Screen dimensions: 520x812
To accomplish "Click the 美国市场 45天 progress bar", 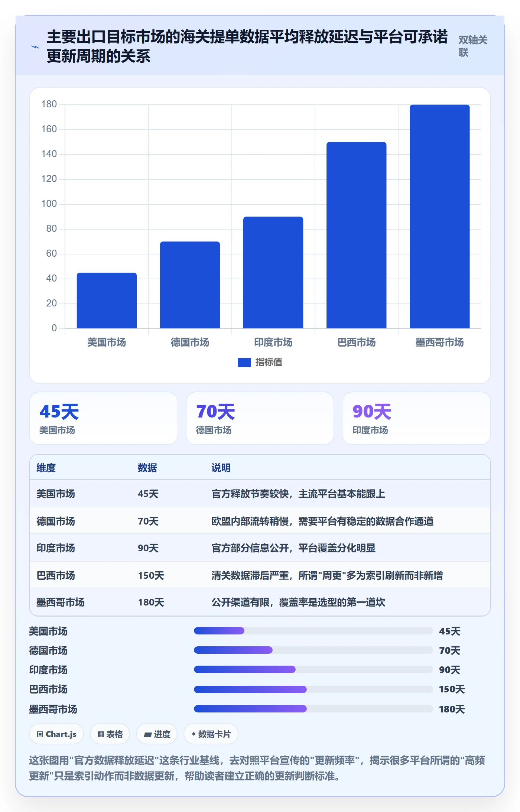I will click(x=313, y=631).
